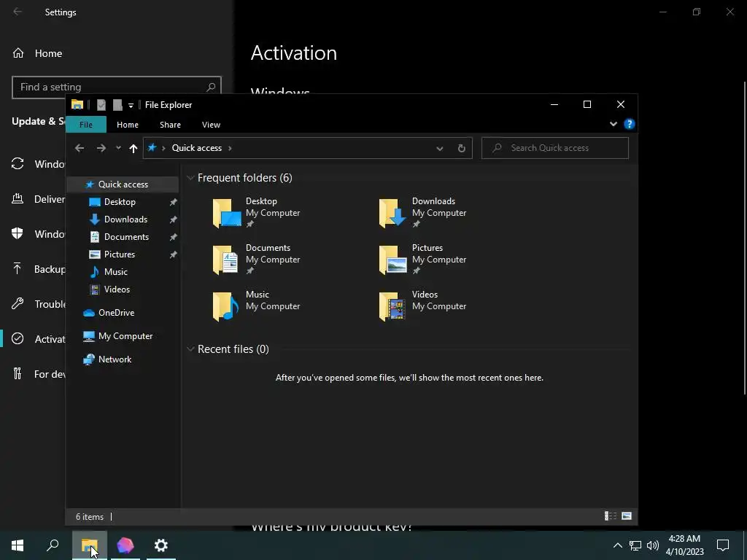Open Activation in the Settings sidebar
The width and height of the screenshot is (747, 560).
pos(34,339)
